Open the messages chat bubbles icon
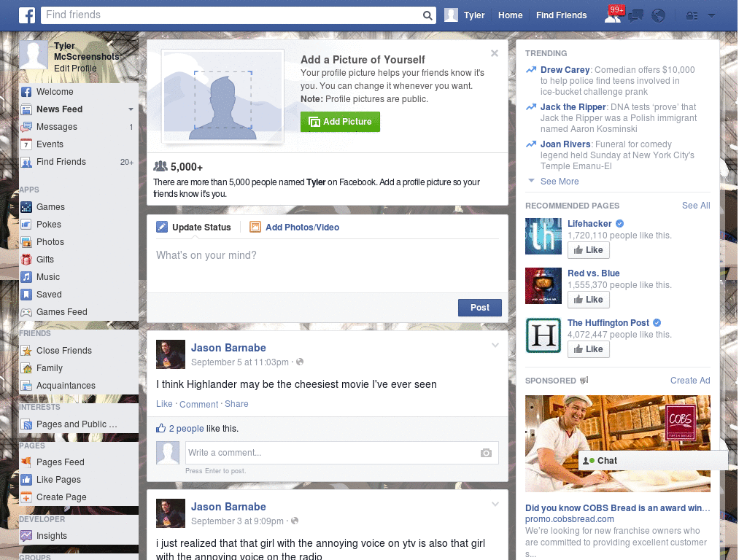The width and height of the screenshot is (747, 560). coord(635,16)
